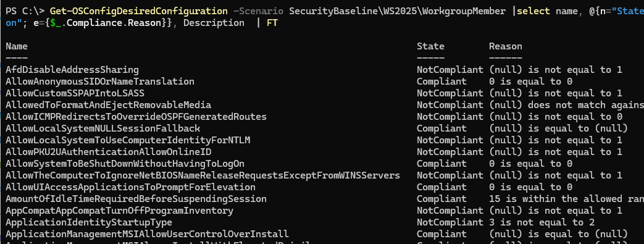This screenshot has height=244, width=644.
Task: Click the reason '(null) does not match agains'
Action: tap(566, 105)
